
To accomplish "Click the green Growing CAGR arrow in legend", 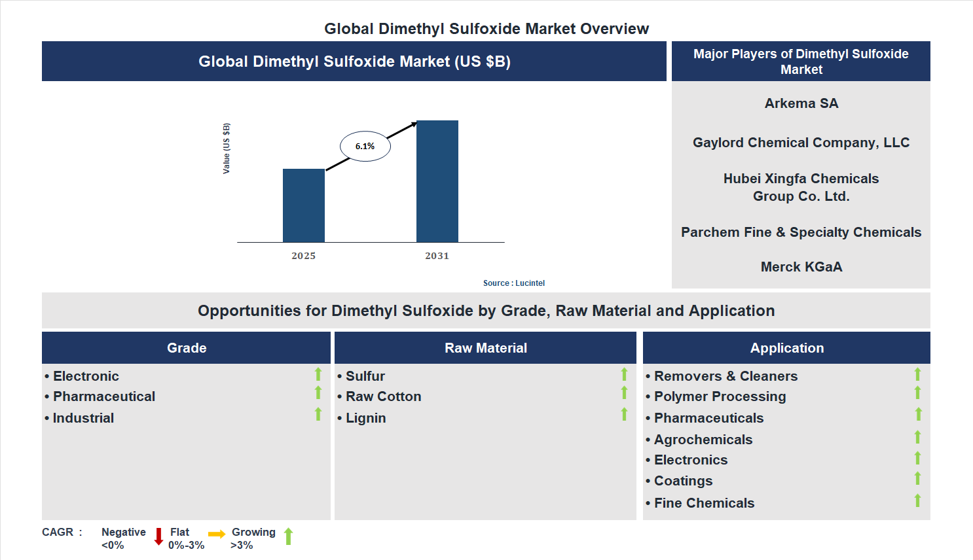I will (x=288, y=536).
